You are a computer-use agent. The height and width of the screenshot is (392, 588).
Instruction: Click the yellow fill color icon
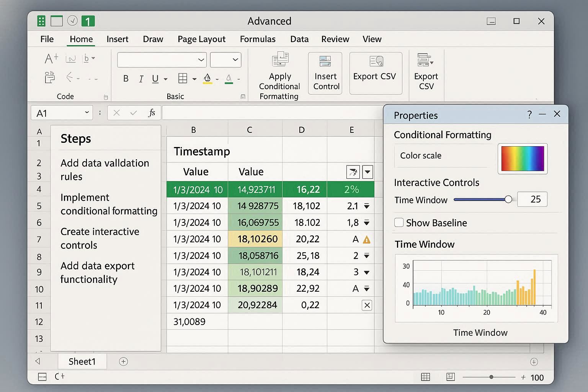point(208,78)
